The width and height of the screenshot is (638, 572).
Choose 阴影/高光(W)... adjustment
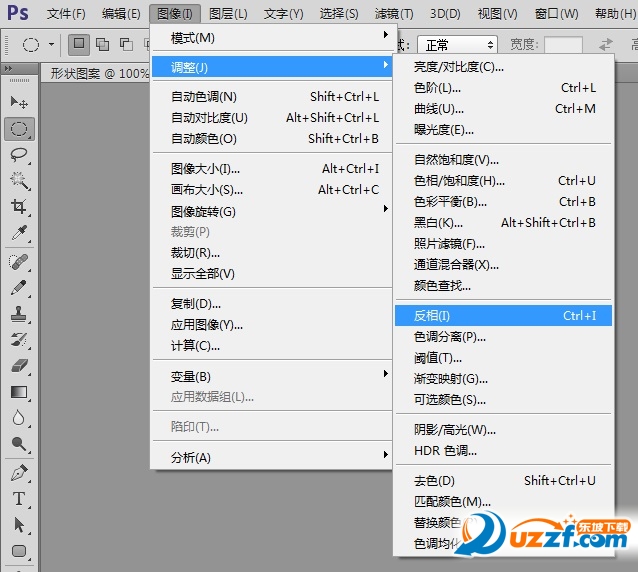pos(503,430)
